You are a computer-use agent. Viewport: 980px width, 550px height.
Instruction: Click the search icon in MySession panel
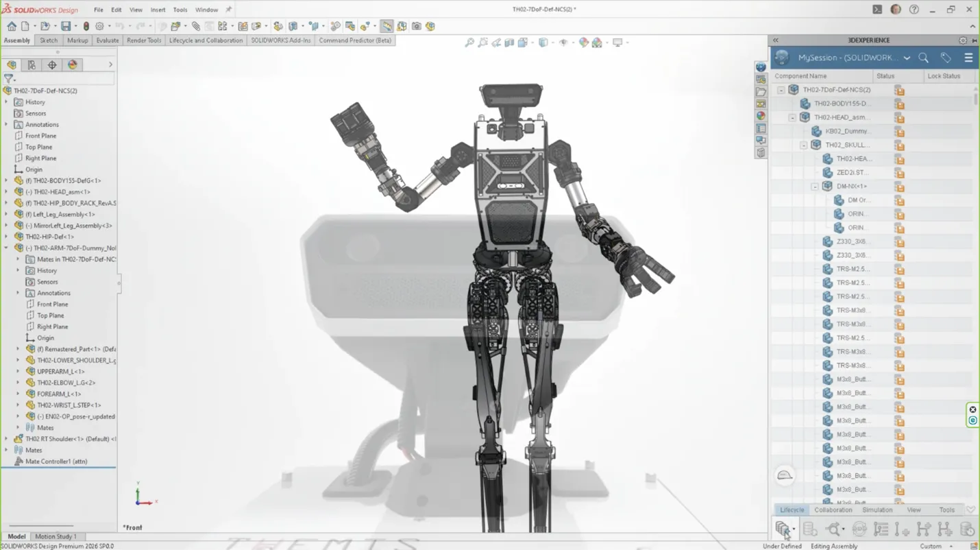point(923,58)
